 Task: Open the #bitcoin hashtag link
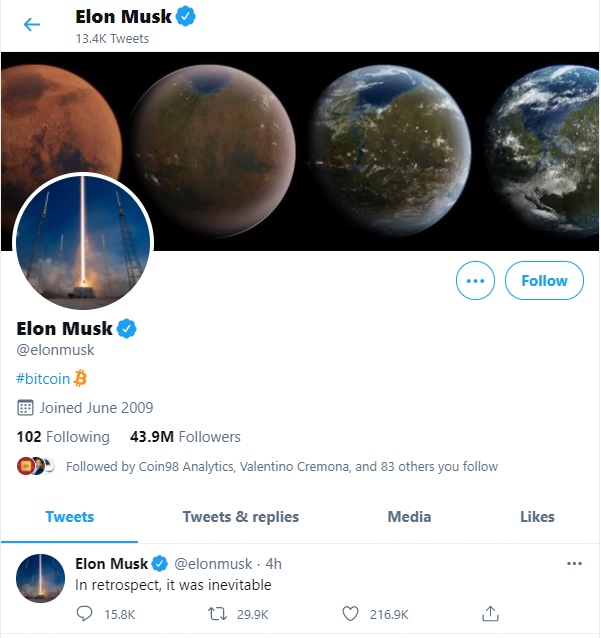[44, 379]
